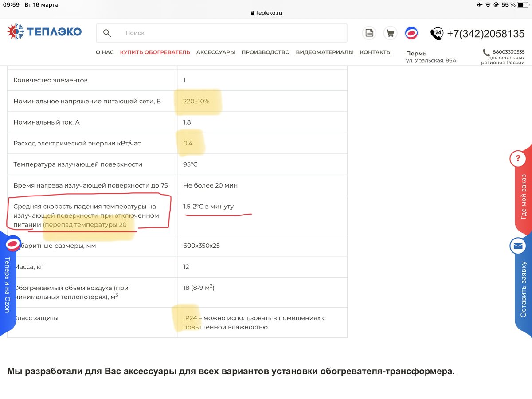Viewport: 532px width, 399px height.
Task: Open the Пермь city selector
Action: coord(416,53)
